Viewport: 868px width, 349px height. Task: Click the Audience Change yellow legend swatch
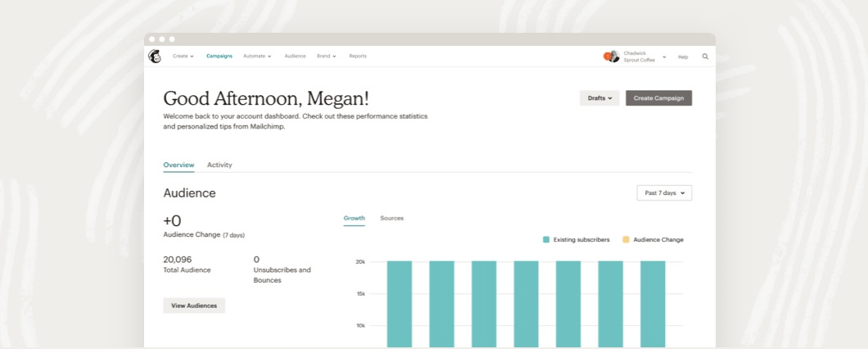(x=626, y=240)
